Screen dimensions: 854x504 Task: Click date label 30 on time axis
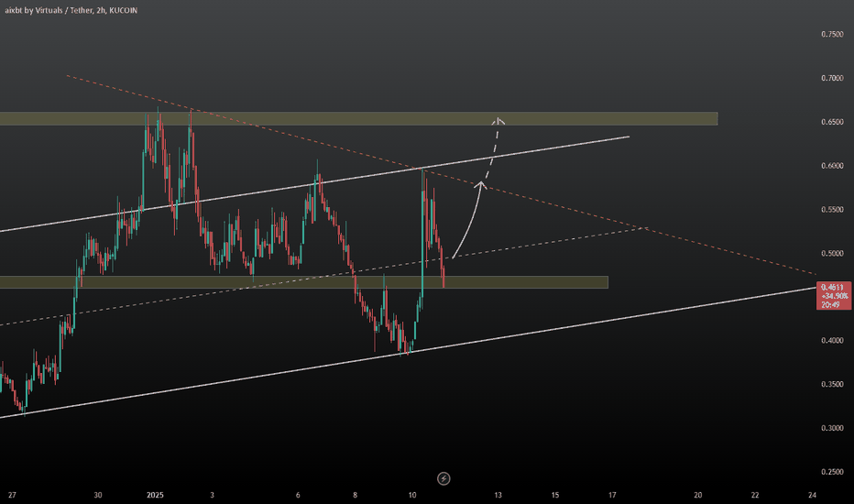97,495
